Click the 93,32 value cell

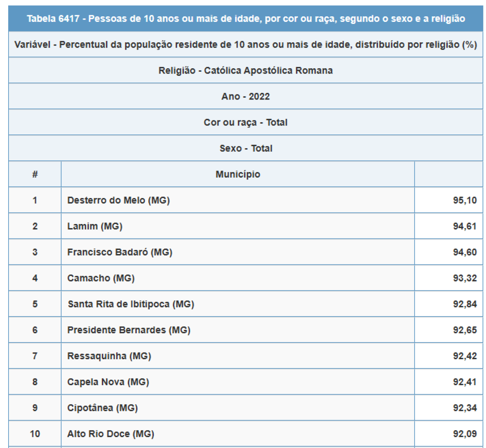tap(464, 278)
